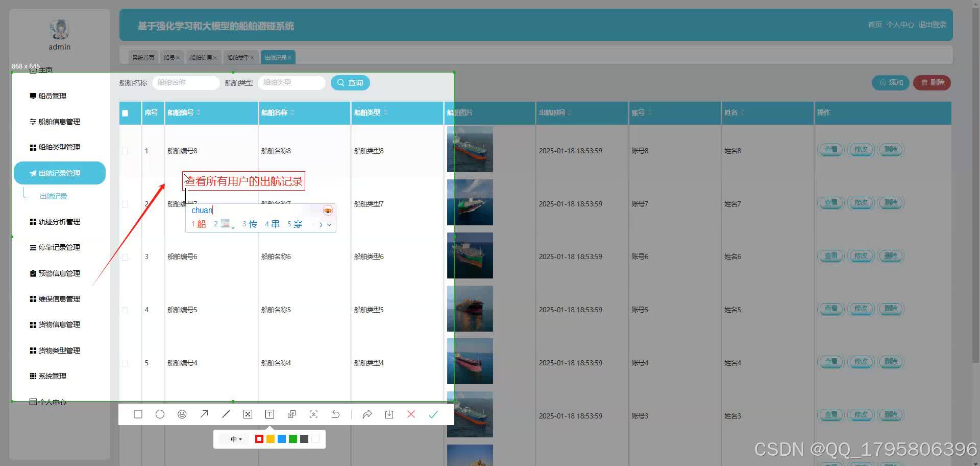The width and height of the screenshot is (980, 466).
Task: Expand 船员管理 in the sidebar
Action: tap(59, 96)
